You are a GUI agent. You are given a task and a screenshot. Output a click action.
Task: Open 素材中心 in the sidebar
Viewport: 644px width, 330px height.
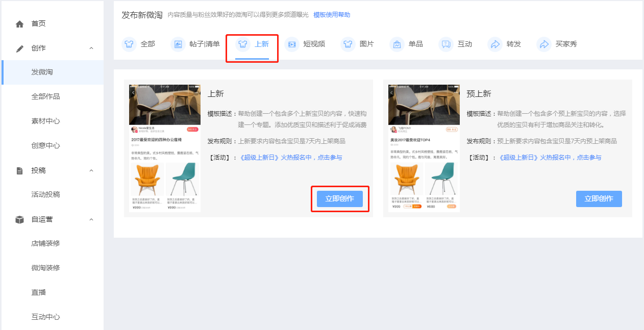46,121
